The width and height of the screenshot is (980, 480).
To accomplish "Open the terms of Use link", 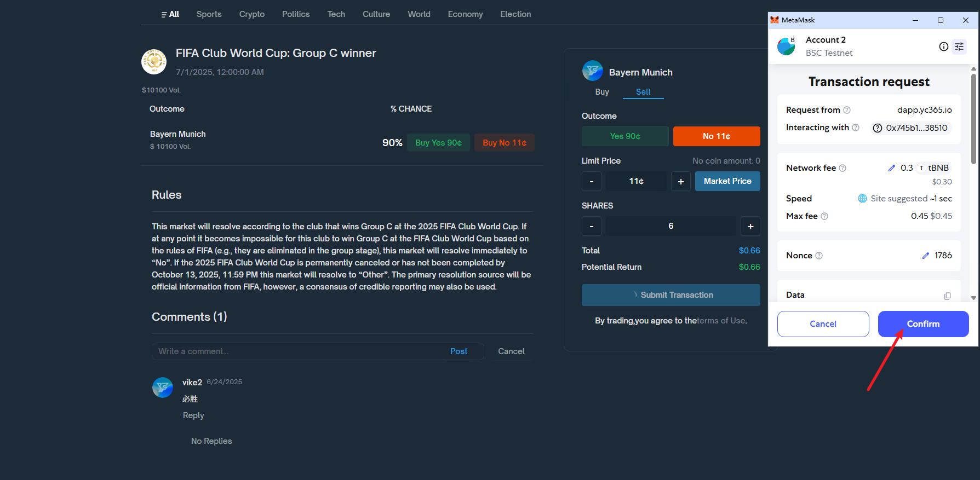I will tap(721, 321).
